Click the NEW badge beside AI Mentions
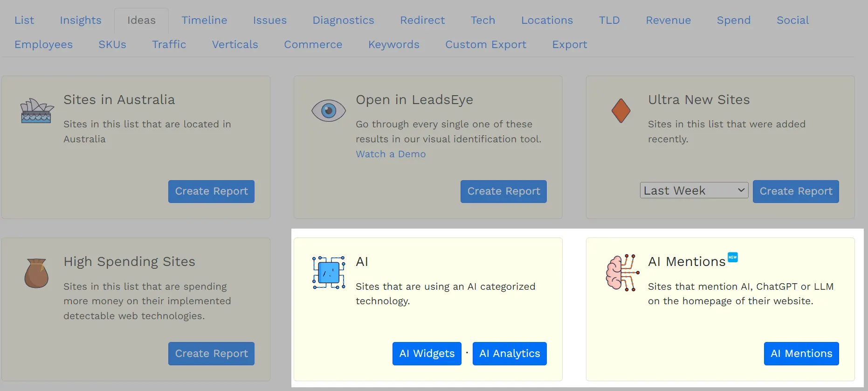The height and width of the screenshot is (391, 868). coord(732,257)
